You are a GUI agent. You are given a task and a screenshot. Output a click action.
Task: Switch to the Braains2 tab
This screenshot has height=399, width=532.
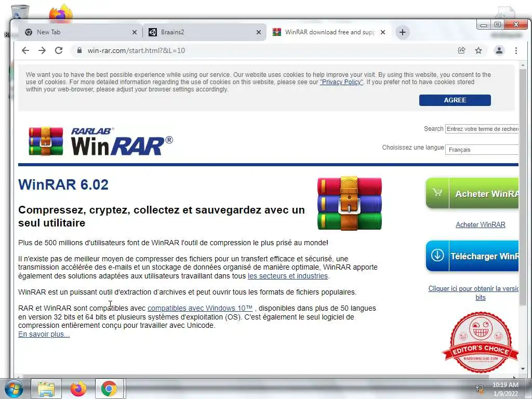click(x=204, y=32)
